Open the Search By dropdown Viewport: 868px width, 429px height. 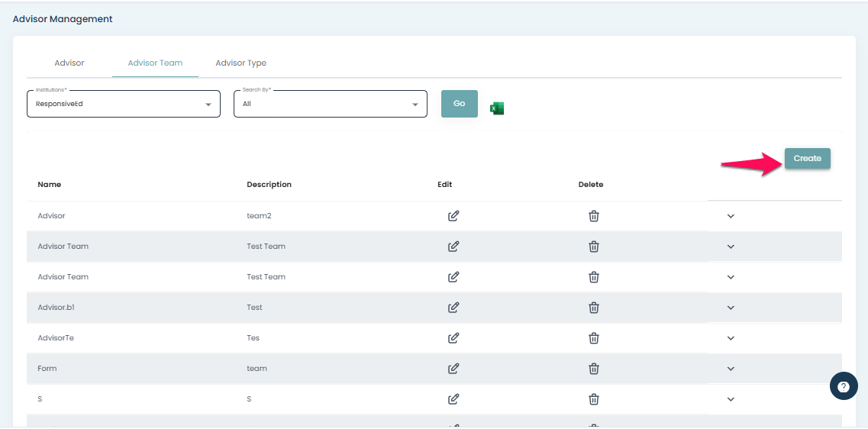[x=330, y=104]
